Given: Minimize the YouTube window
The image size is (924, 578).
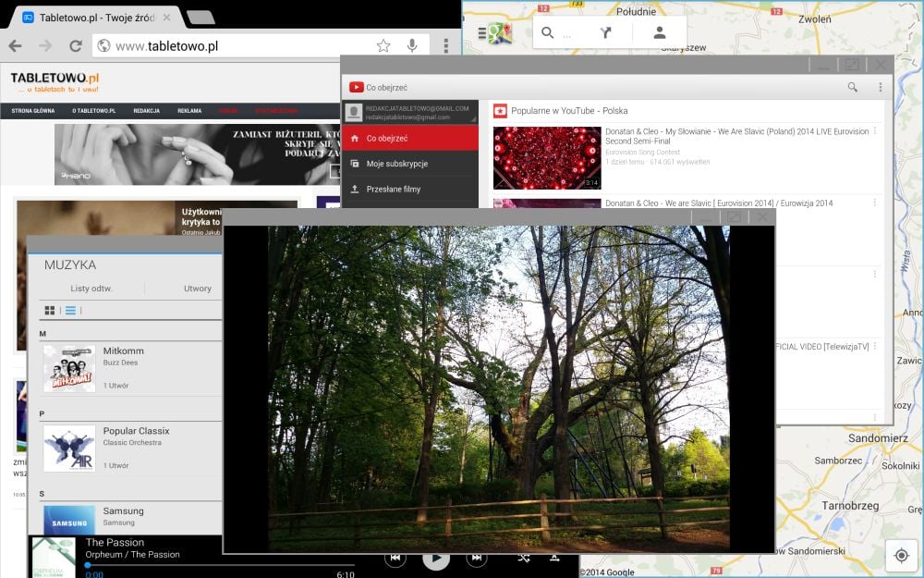Looking at the screenshot, I should tap(823, 65).
